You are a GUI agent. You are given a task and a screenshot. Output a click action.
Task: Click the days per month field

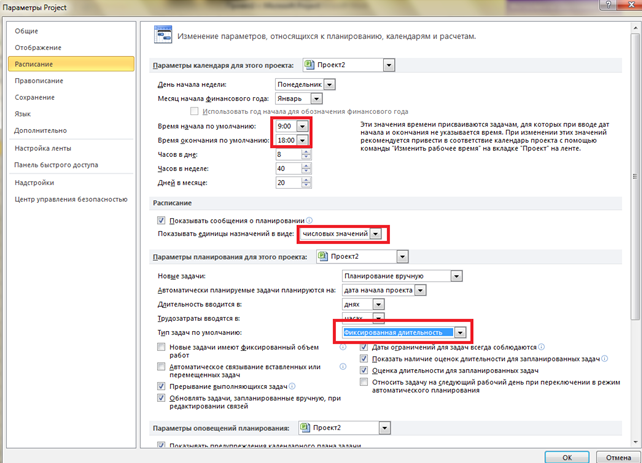pyautogui.click(x=288, y=183)
